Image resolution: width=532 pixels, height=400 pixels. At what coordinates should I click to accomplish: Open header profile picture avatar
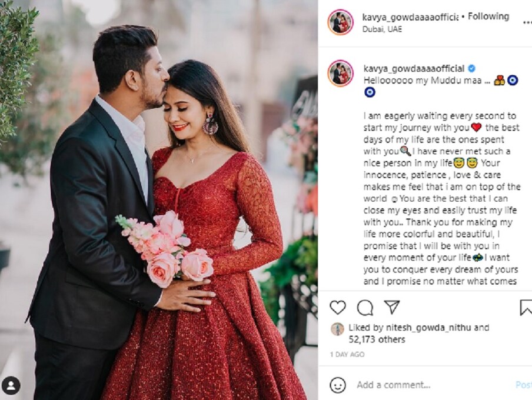point(341,22)
